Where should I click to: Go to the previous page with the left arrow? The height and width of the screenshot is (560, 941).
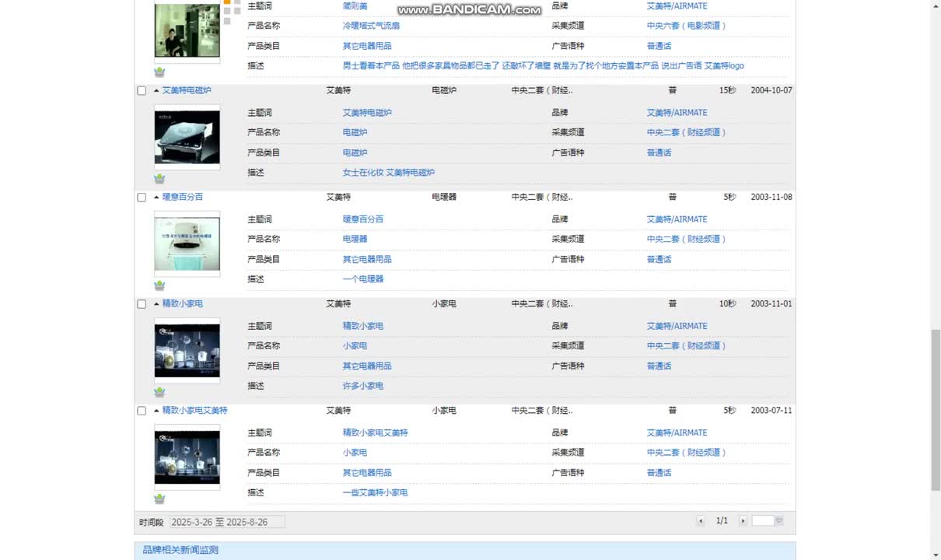pos(701,521)
